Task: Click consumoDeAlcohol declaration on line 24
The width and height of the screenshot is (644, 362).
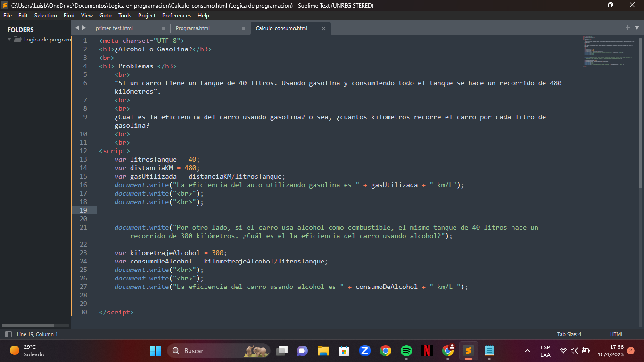Action: pos(221,261)
